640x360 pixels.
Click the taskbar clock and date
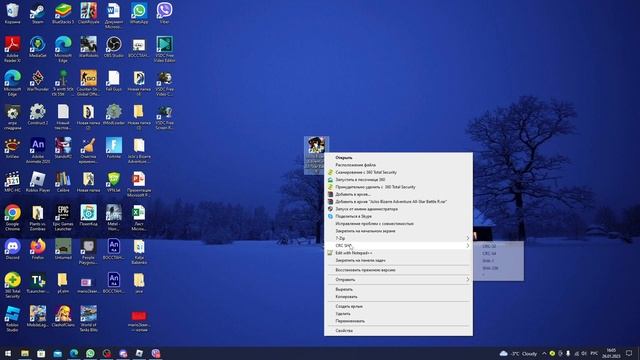pos(611,353)
